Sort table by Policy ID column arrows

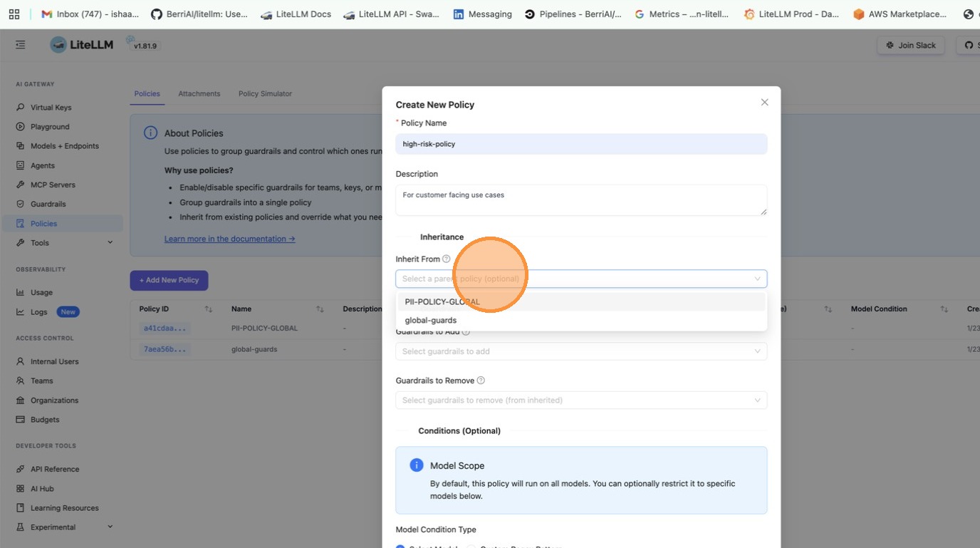point(209,309)
